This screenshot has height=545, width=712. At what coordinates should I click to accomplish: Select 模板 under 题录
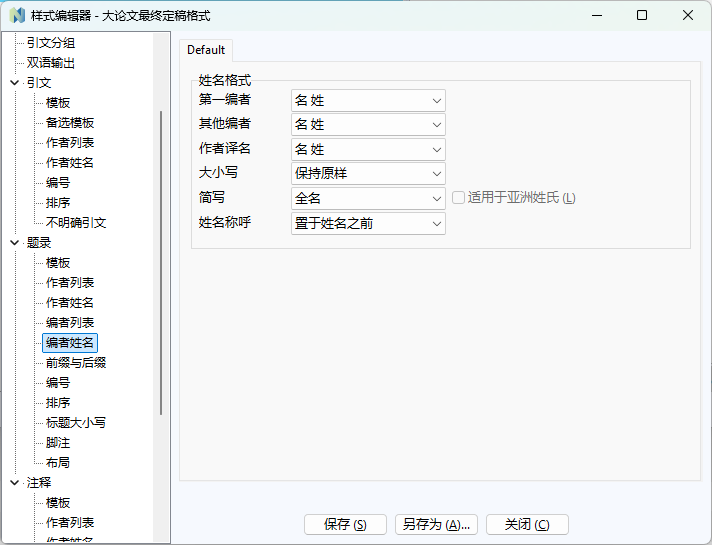click(x=58, y=263)
